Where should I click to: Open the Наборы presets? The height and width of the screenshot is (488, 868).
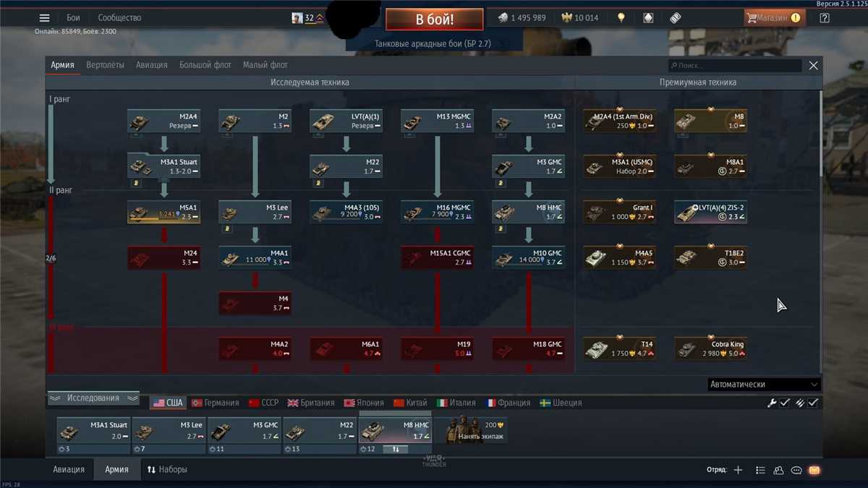pos(167,469)
